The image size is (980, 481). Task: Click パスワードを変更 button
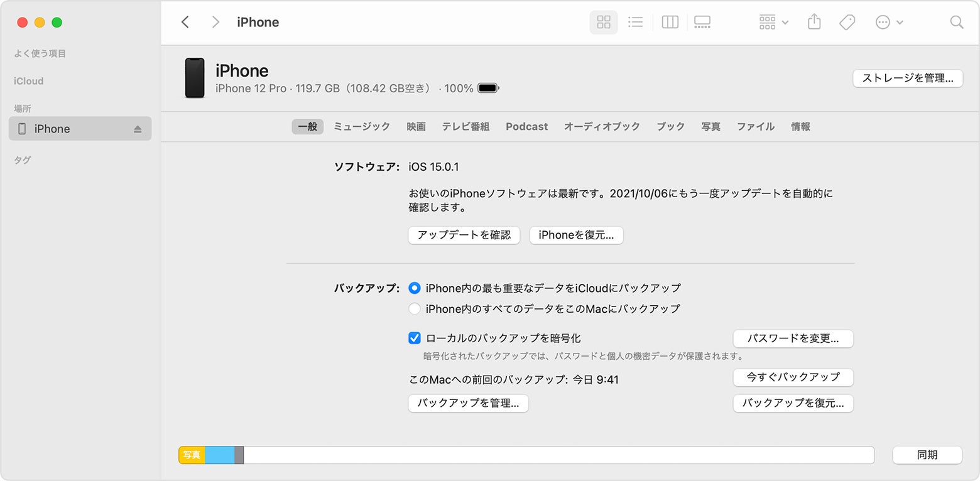point(793,339)
